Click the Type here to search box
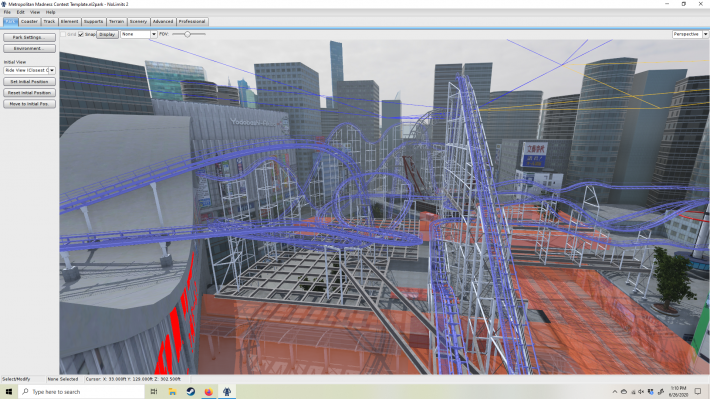Screen dimensions: 710x399 82,392
